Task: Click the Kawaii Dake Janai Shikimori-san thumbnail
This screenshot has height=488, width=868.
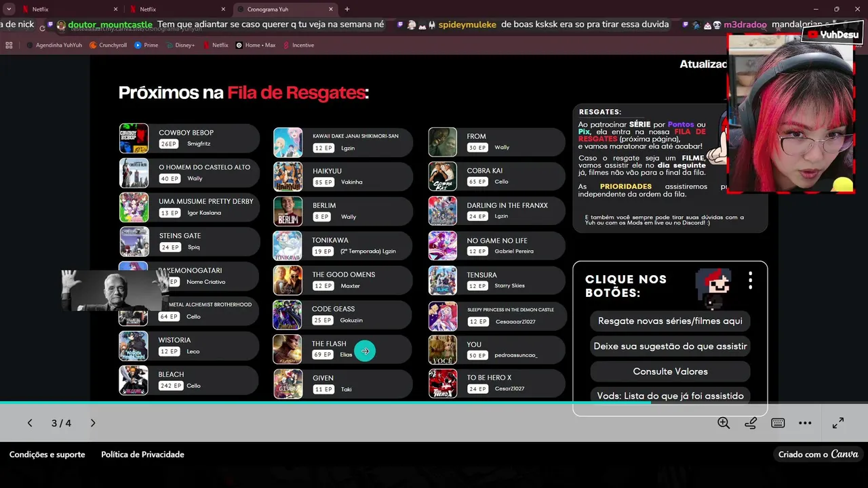Action: [x=288, y=142]
